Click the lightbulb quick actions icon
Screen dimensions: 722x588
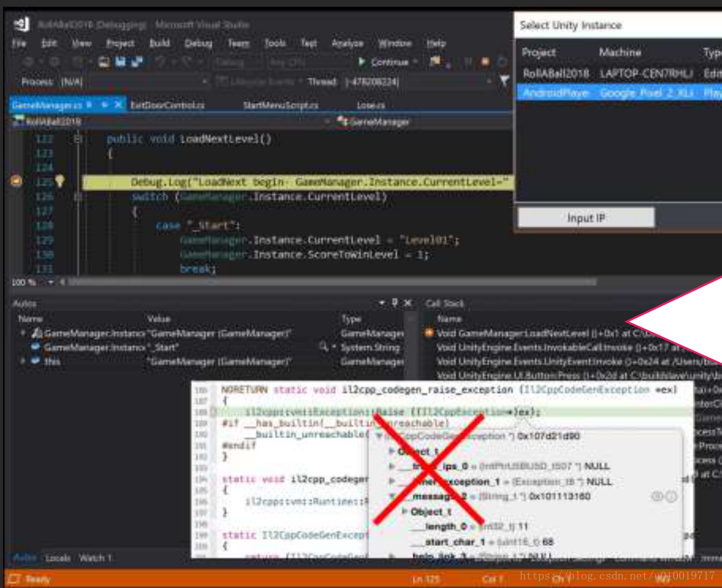(x=60, y=181)
